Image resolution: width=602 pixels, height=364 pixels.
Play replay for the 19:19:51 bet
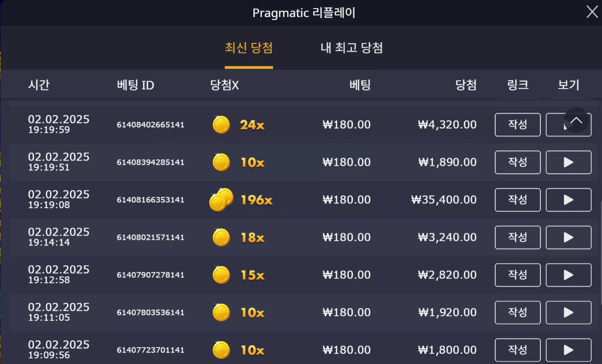[x=568, y=162]
